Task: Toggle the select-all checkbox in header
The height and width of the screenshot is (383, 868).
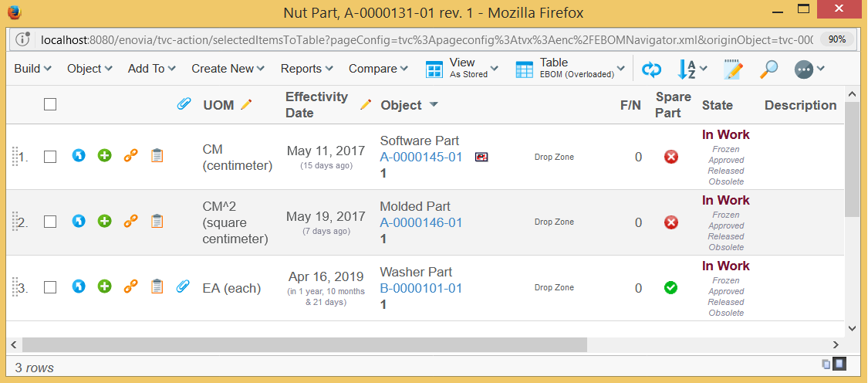Action: 50,104
